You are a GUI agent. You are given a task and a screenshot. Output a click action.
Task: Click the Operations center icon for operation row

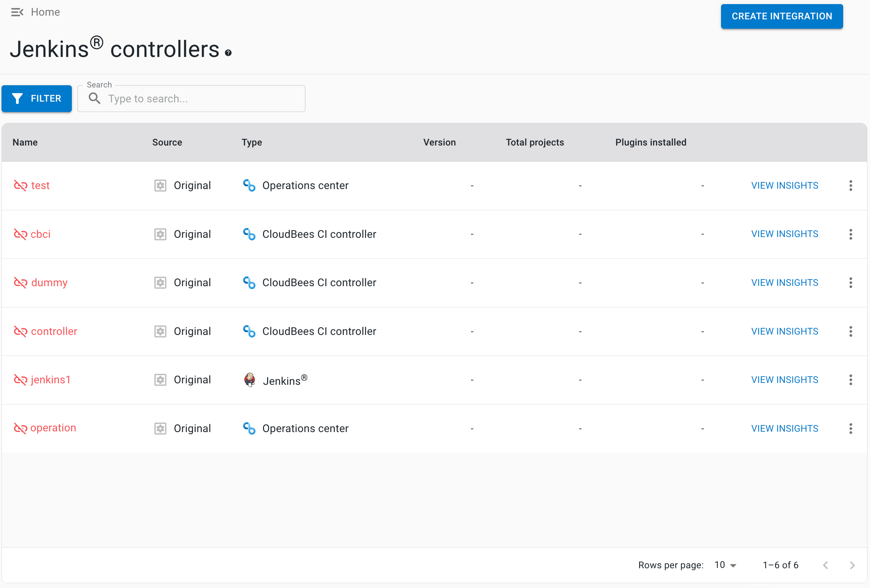[x=249, y=428]
